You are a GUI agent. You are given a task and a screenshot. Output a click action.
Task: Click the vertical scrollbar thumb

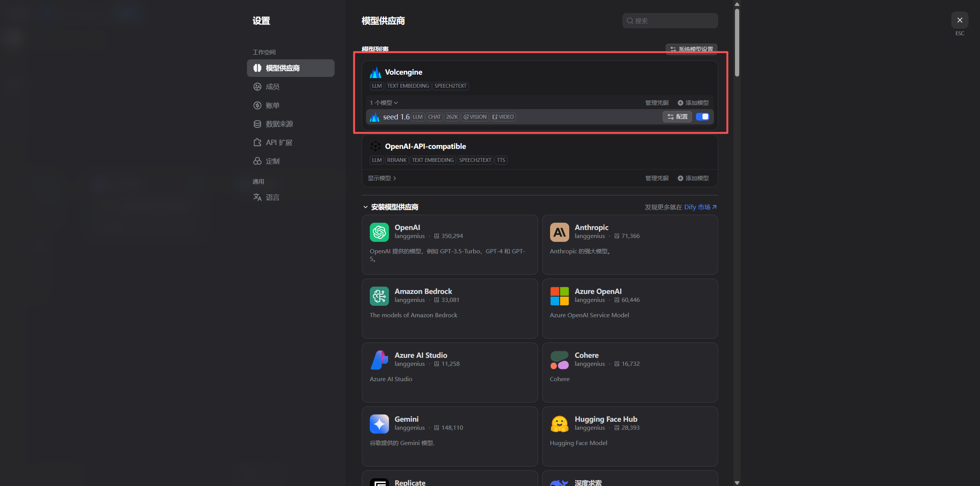[x=737, y=42]
